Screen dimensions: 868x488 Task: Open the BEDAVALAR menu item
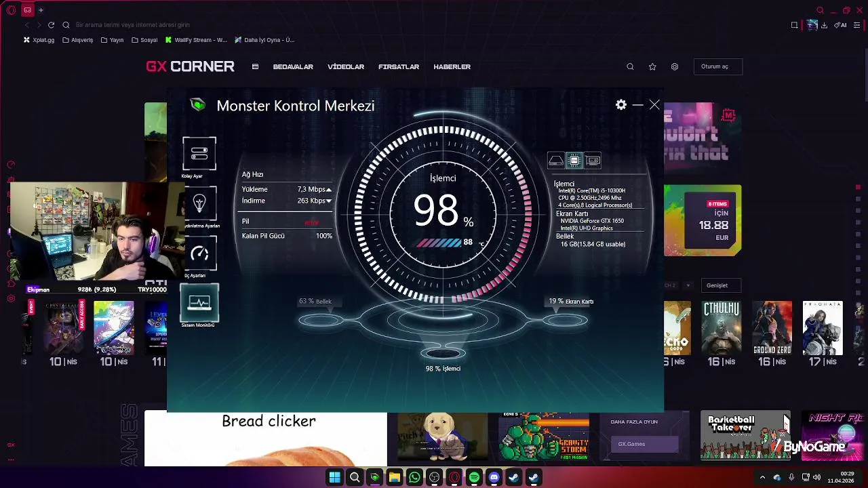tap(293, 66)
